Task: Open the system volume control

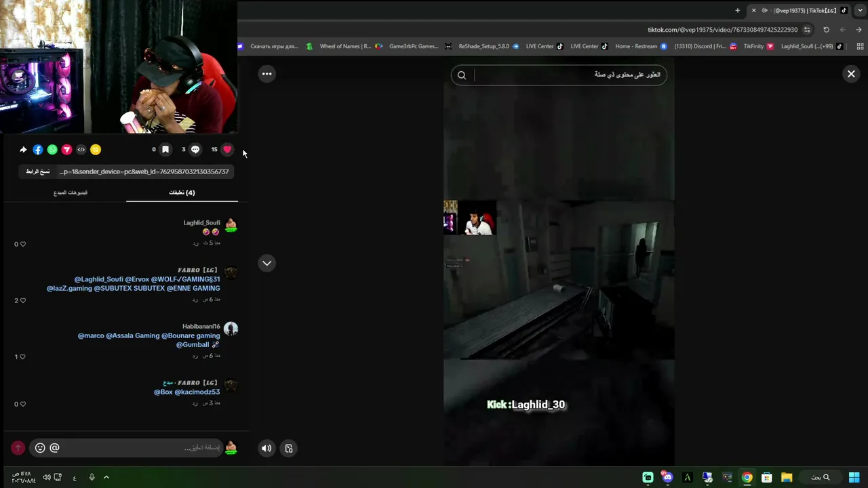Action: [x=47, y=477]
